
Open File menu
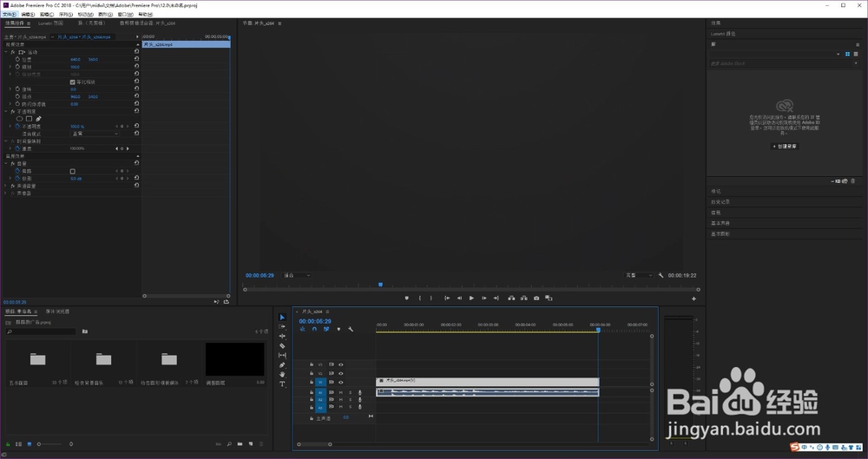(10, 15)
